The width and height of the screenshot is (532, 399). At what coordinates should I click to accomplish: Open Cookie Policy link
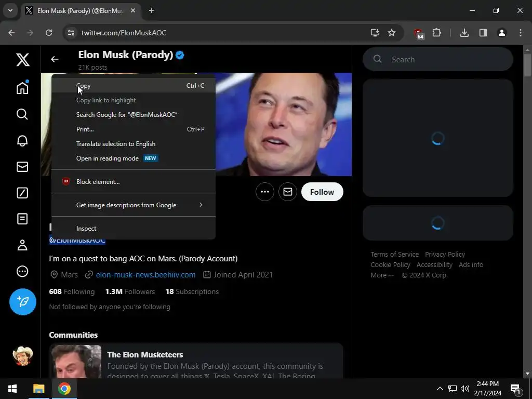click(390, 264)
